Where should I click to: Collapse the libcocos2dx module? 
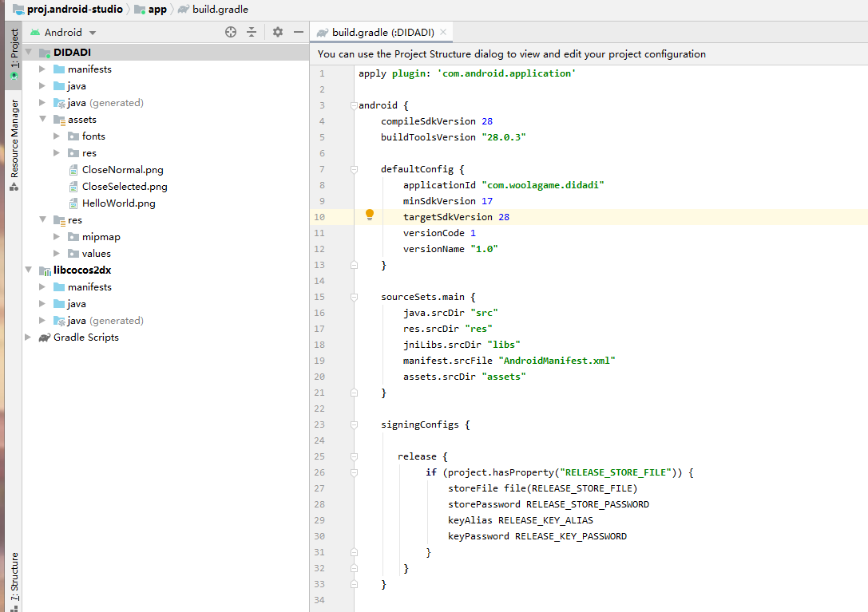click(x=28, y=270)
